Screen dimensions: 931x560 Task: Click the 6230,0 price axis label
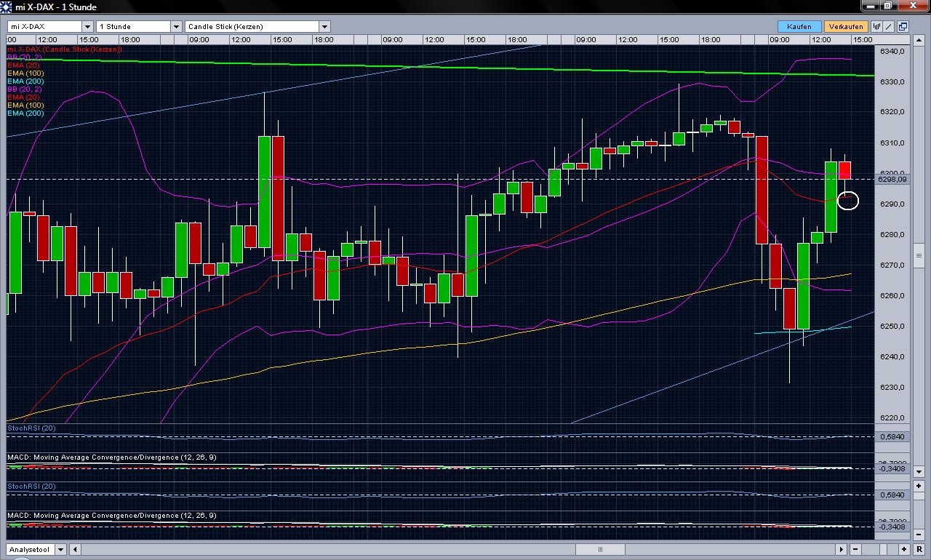pyautogui.click(x=892, y=387)
